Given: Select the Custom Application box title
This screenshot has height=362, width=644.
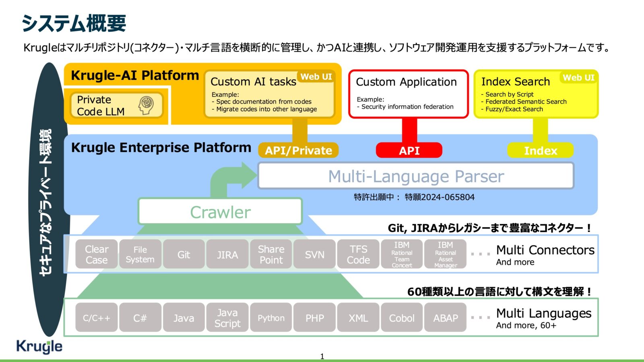Looking at the screenshot, I should point(406,82).
